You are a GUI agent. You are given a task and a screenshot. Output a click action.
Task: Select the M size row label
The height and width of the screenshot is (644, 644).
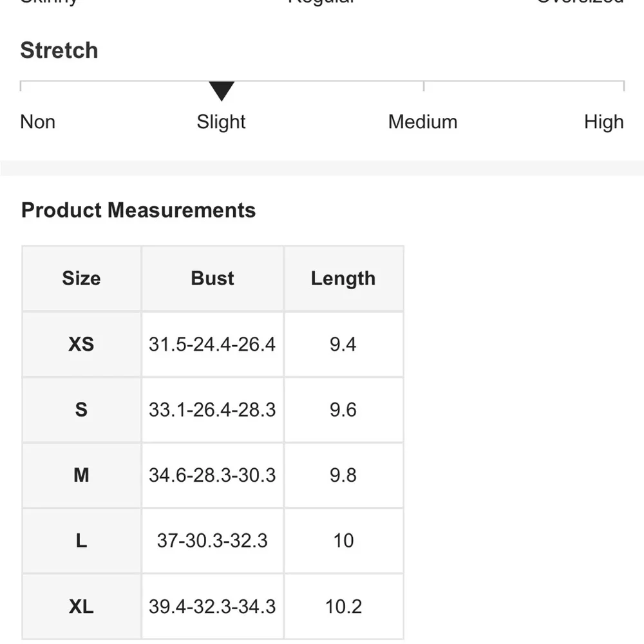click(81, 475)
